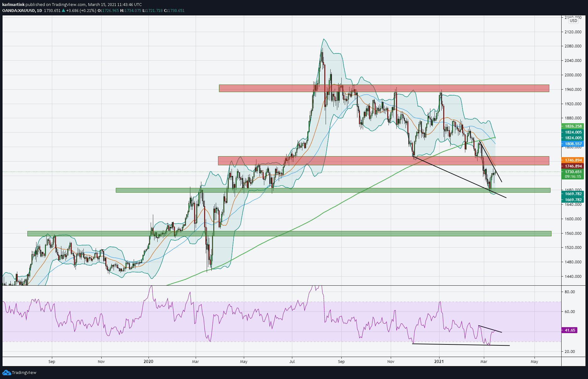Click the karlmartink author name
The height and width of the screenshot is (379, 588).
[13, 4]
